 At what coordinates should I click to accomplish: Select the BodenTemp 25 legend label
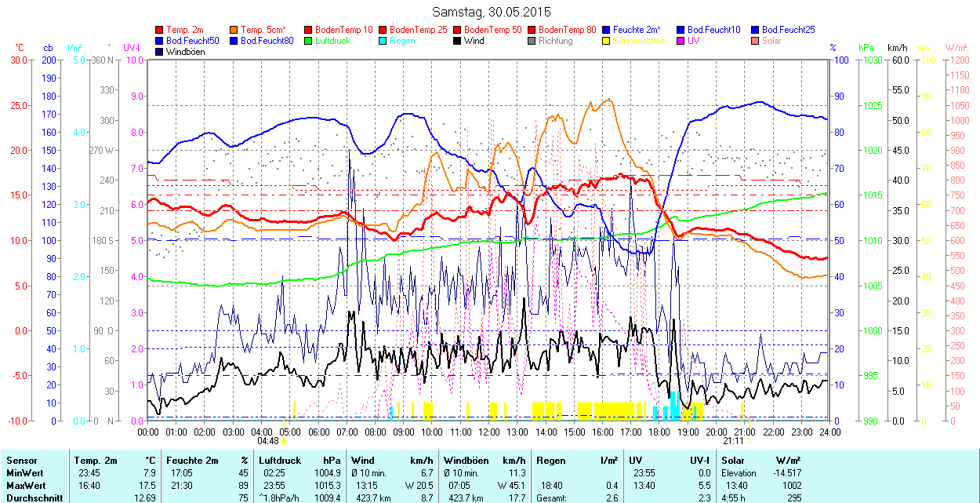click(419, 30)
